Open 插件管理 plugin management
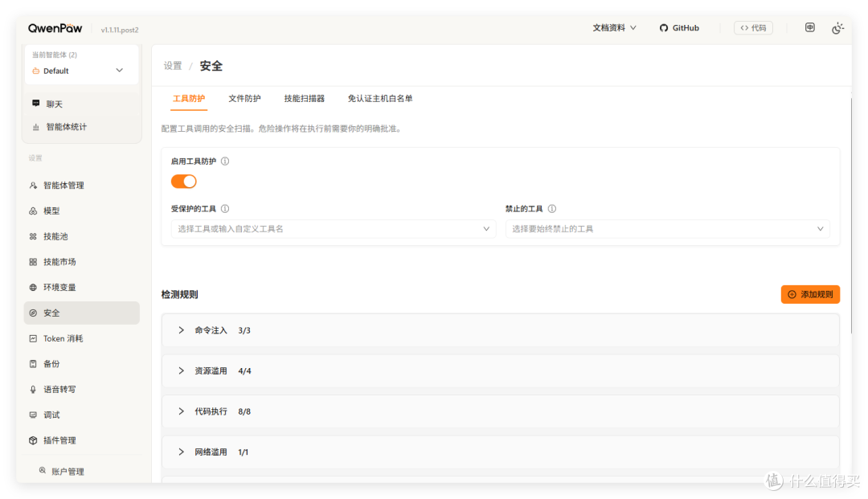 (x=81, y=440)
